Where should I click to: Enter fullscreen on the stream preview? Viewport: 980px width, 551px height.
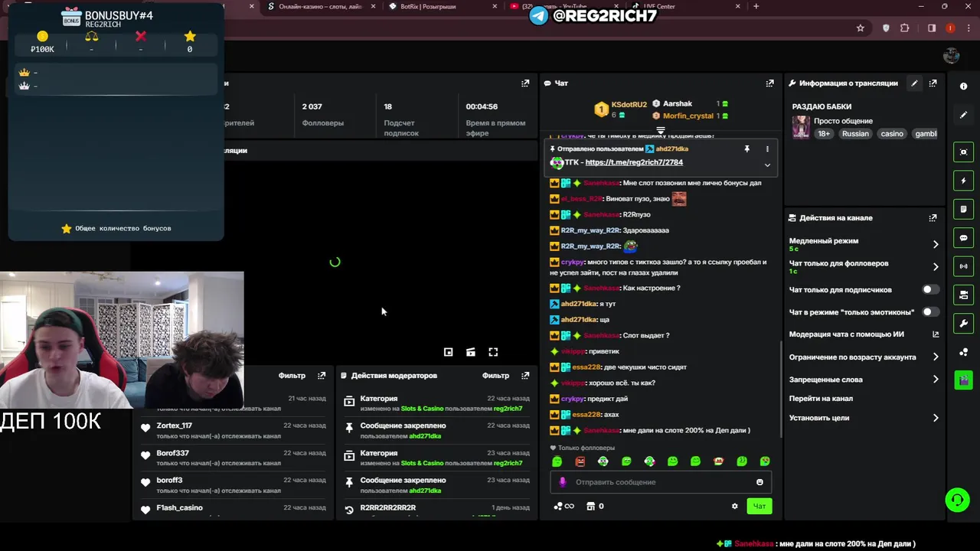493,352
